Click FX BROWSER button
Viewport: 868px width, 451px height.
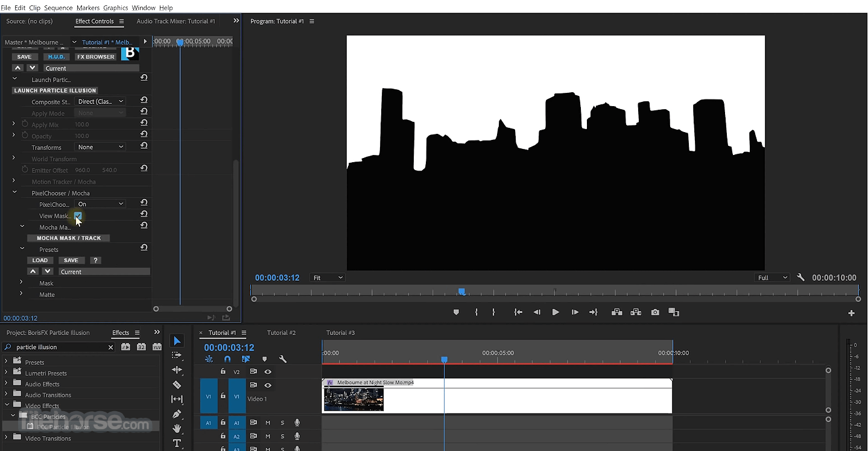(x=95, y=57)
